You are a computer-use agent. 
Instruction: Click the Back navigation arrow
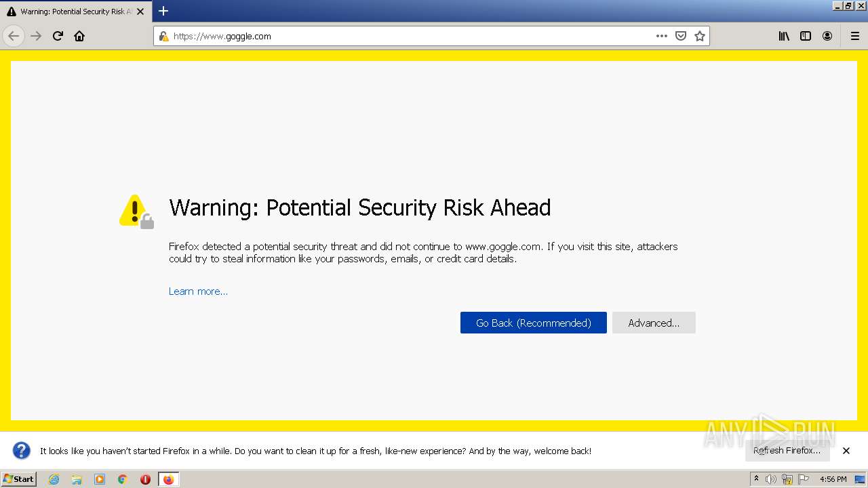tap(14, 36)
